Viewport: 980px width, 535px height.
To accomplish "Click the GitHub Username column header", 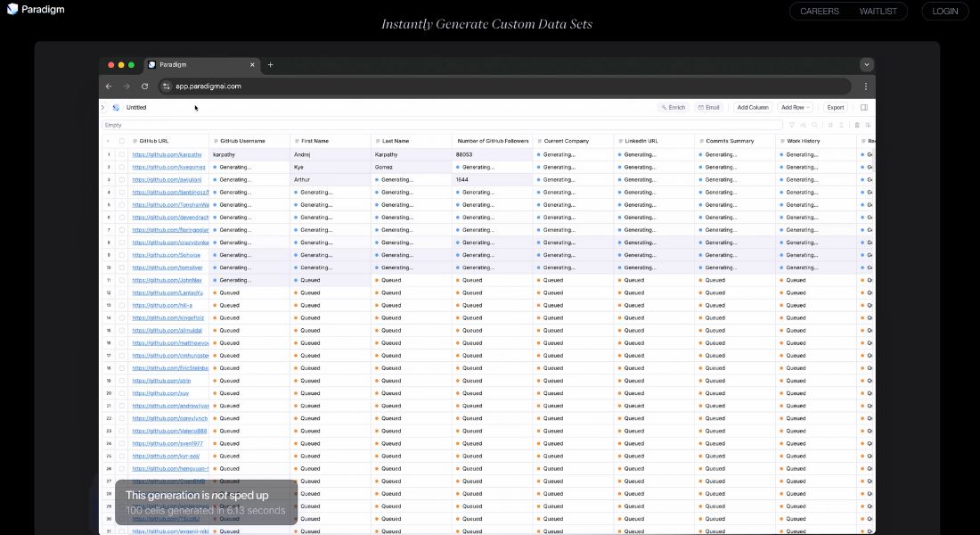I will coord(249,142).
